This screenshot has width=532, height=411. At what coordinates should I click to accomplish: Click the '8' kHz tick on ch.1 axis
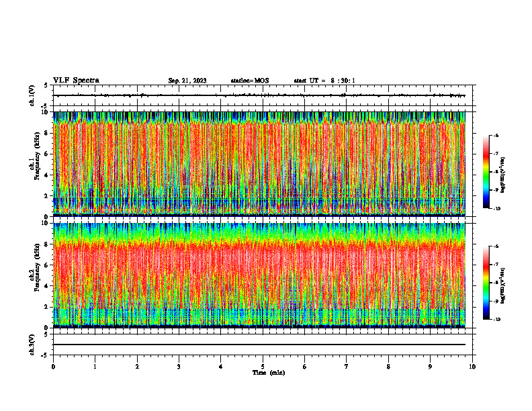click(48, 133)
